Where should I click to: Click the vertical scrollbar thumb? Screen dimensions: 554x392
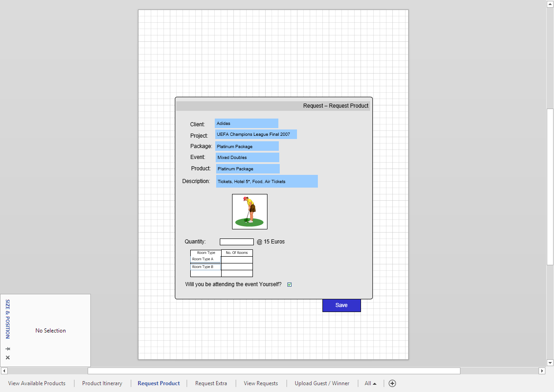pyautogui.click(x=550, y=186)
